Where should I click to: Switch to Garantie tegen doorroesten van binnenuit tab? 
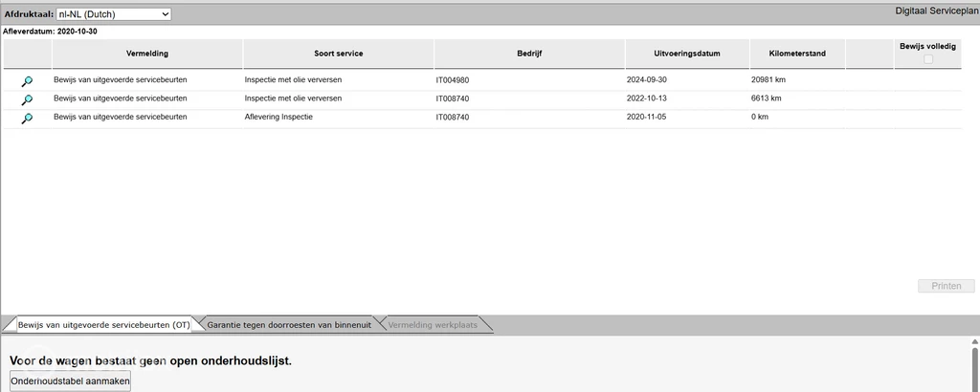pos(288,325)
